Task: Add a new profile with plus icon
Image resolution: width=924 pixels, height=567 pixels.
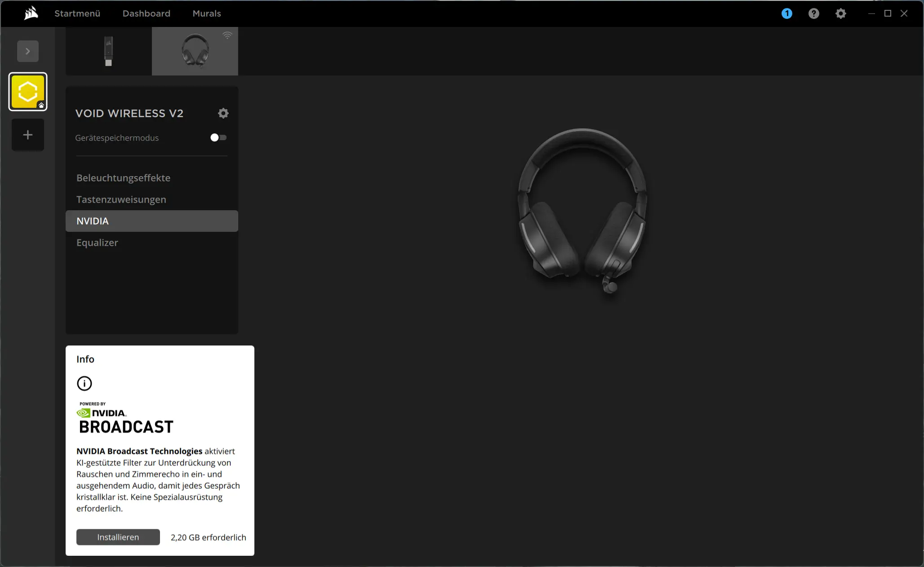Action: pos(28,135)
